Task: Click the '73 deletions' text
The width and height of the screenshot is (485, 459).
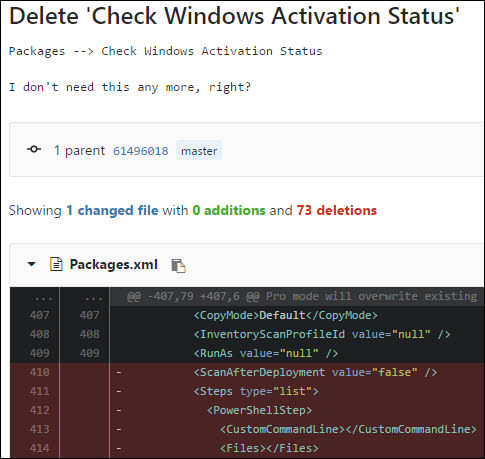Action: click(x=337, y=210)
